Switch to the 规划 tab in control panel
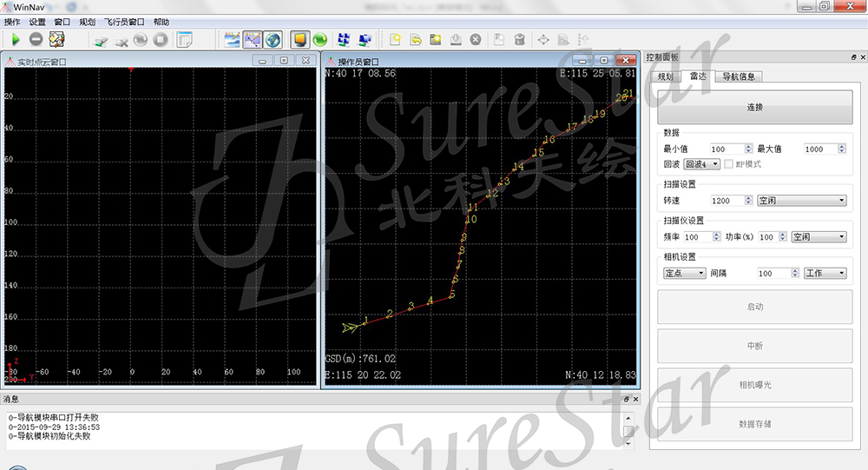This screenshot has height=470, width=868. pyautogui.click(x=666, y=77)
